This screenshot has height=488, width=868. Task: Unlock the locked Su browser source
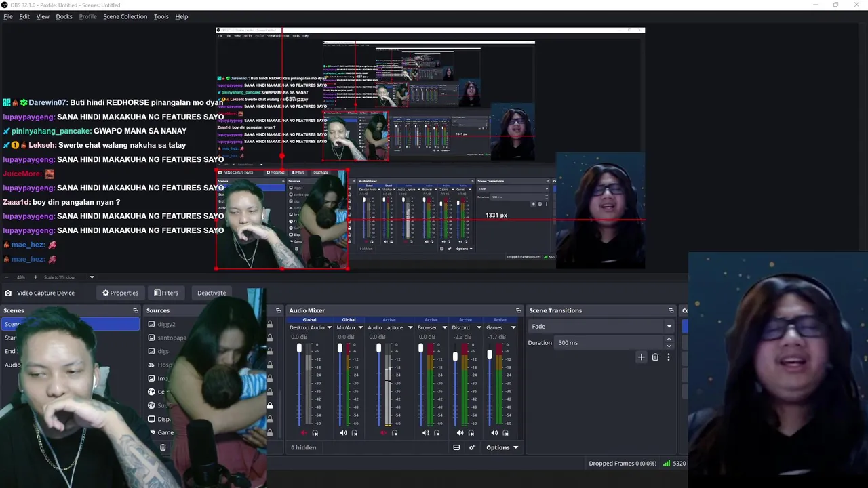coord(270,405)
